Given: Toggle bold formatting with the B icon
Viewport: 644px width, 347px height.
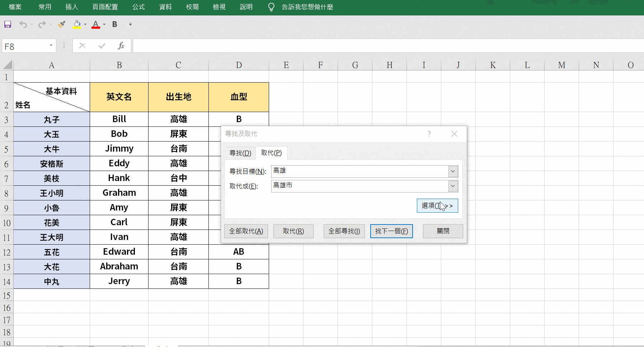Looking at the screenshot, I should coord(114,24).
